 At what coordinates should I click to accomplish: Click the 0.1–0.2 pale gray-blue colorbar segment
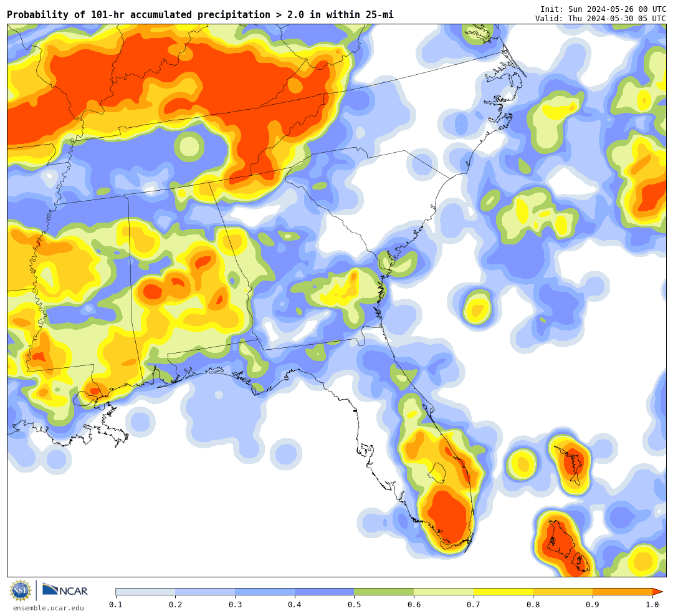(x=145, y=592)
